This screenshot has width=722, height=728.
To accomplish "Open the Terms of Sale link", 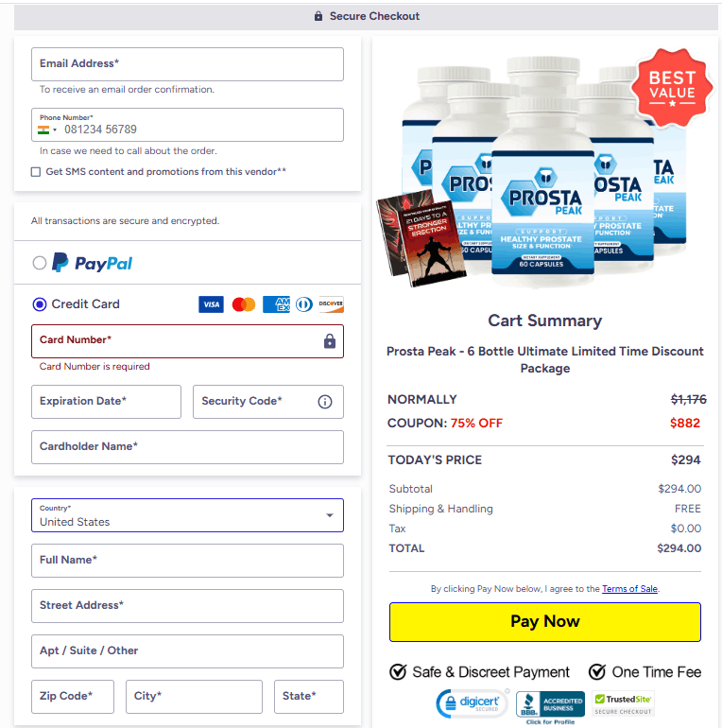I will pyautogui.click(x=629, y=589).
